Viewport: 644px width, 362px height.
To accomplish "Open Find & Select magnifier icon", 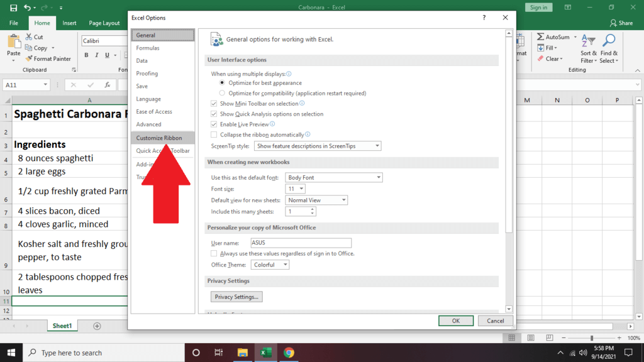I will point(609,41).
